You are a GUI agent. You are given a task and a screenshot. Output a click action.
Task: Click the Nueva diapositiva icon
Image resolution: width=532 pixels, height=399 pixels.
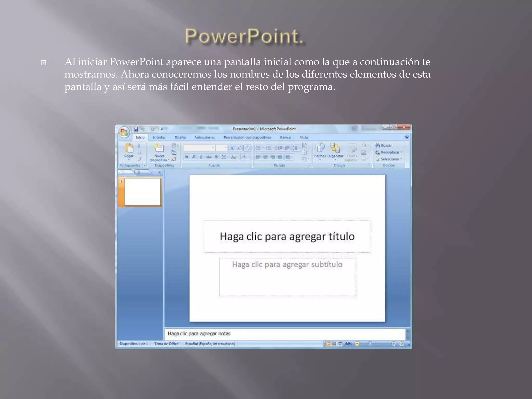click(x=159, y=148)
